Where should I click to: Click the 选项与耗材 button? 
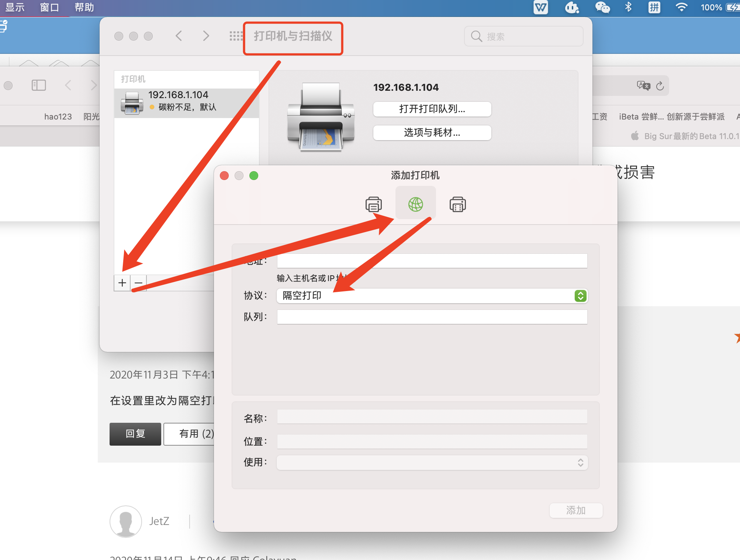(x=432, y=132)
